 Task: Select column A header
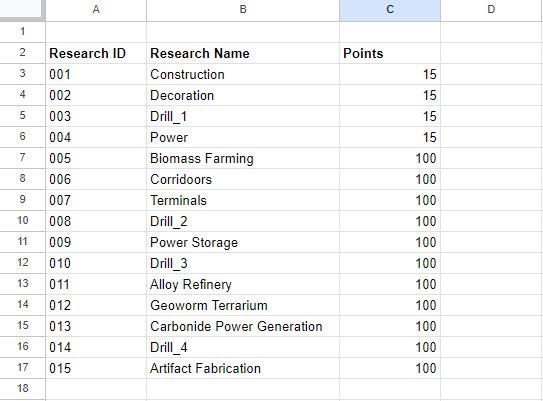[96, 10]
